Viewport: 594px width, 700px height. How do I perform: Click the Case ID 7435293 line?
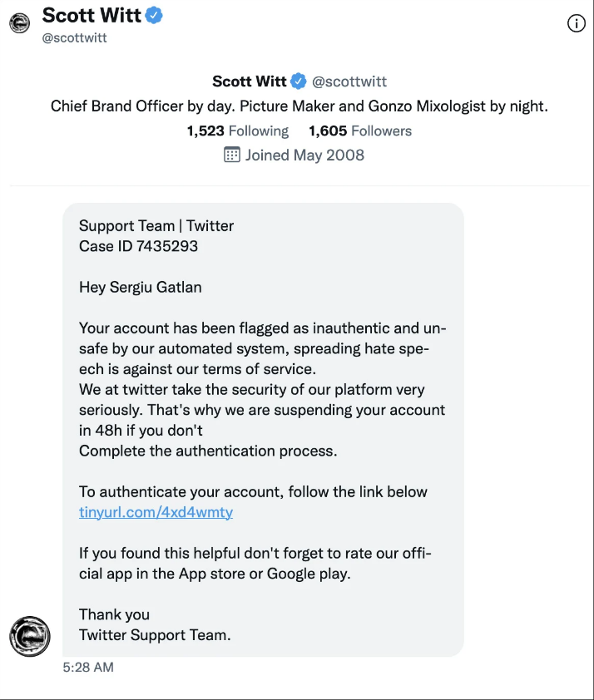coord(138,246)
